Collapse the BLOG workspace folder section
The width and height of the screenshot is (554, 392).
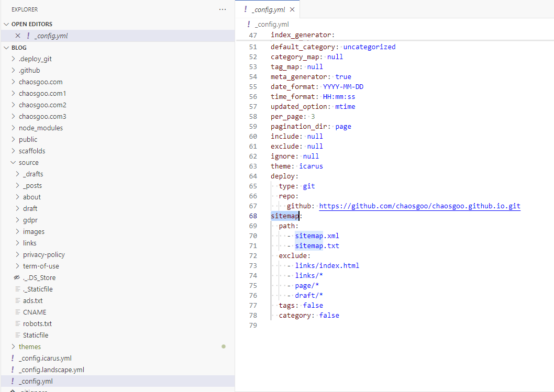tap(6, 48)
